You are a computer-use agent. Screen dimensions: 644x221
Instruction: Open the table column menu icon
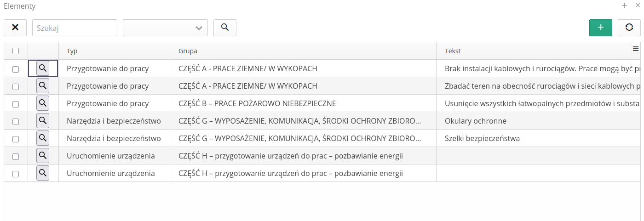pos(636,49)
